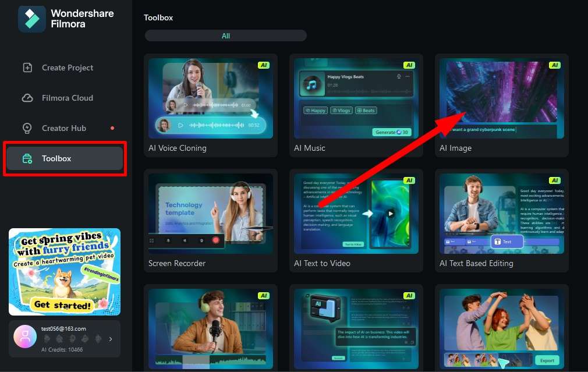Click the Creator Hub red notification dot
This screenshot has height=372, width=588.
point(112,128)
